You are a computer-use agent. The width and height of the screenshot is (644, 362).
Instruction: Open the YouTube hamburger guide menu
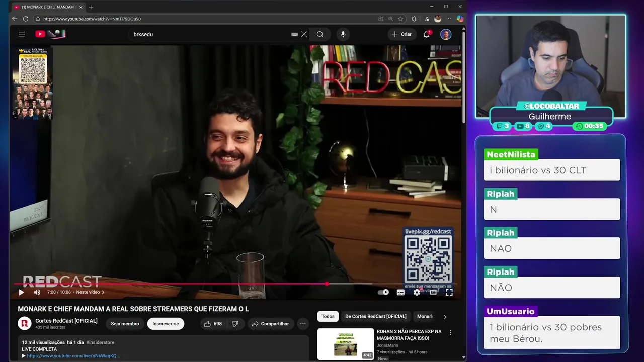click(x=22, y=34)
